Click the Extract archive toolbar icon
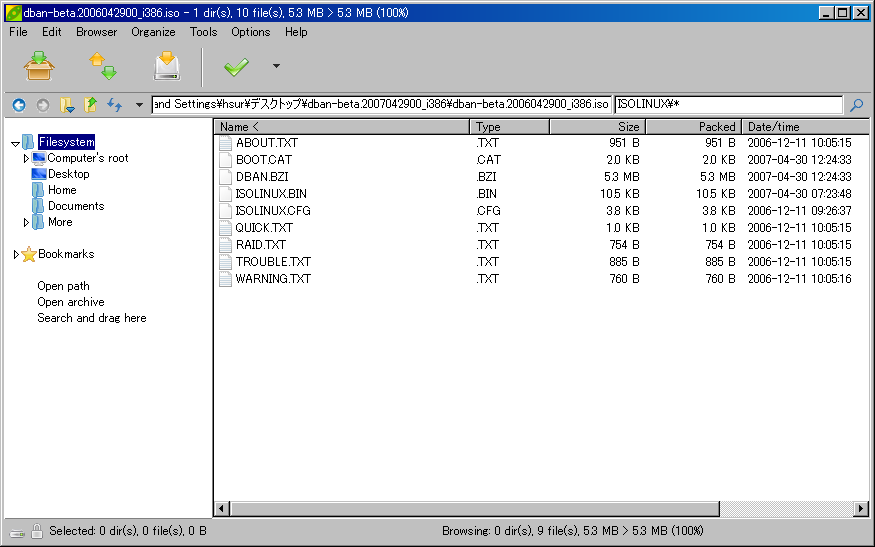Screen dimensions: 875x547 click(x=166, y=66)
